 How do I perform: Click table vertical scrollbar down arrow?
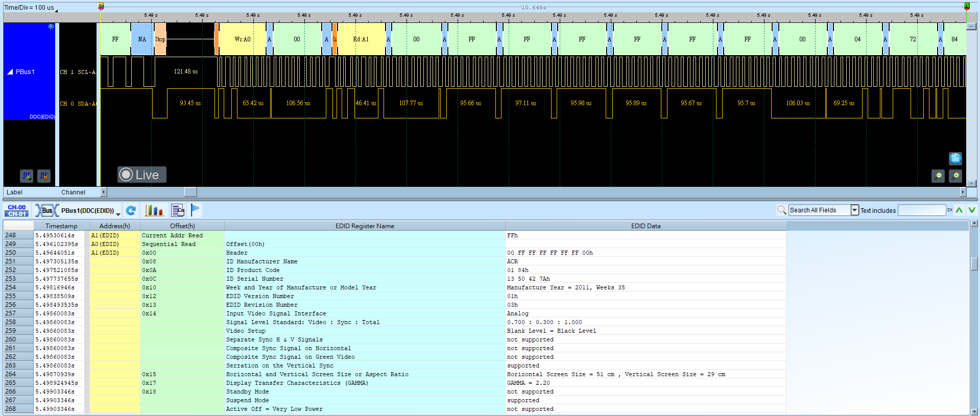(x=974, y=411)
